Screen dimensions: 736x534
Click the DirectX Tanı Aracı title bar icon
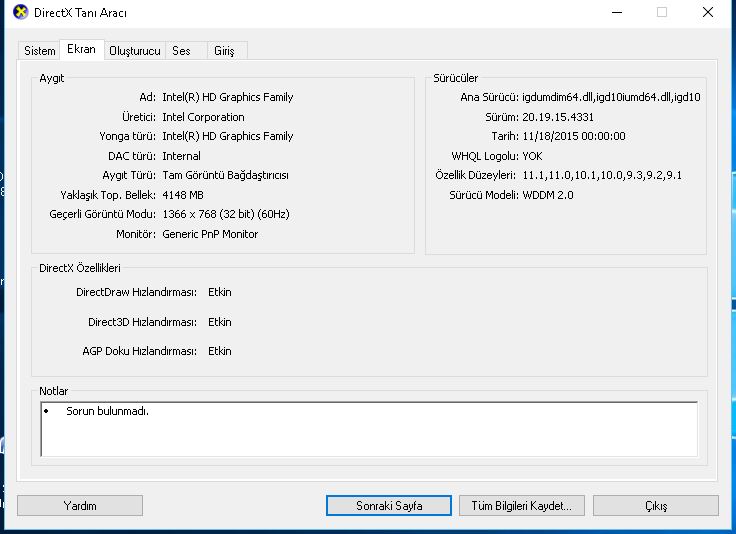pyautogui.click(x=21, y=12)
